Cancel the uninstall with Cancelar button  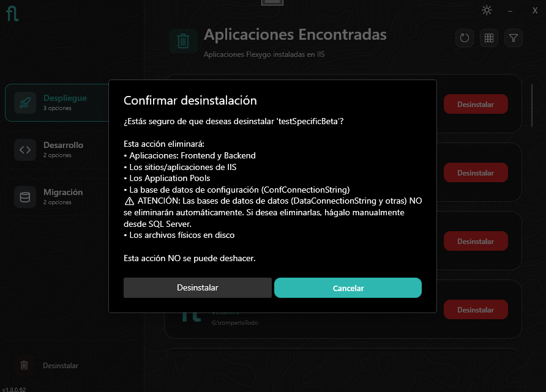tap(348, 287)
